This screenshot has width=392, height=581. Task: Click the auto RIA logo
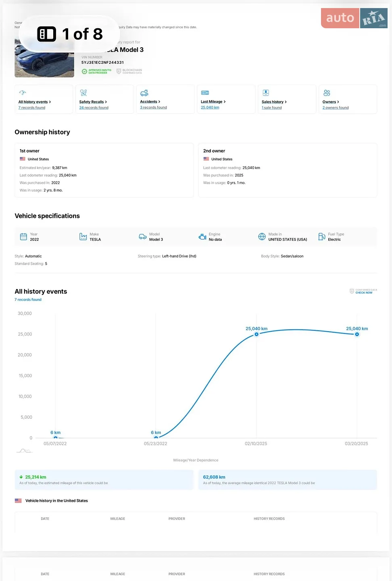point(354,18)
